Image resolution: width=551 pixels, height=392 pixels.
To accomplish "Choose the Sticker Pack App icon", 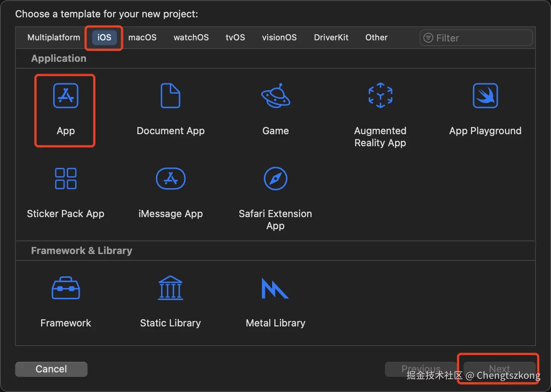I will [x=66, y=179].
